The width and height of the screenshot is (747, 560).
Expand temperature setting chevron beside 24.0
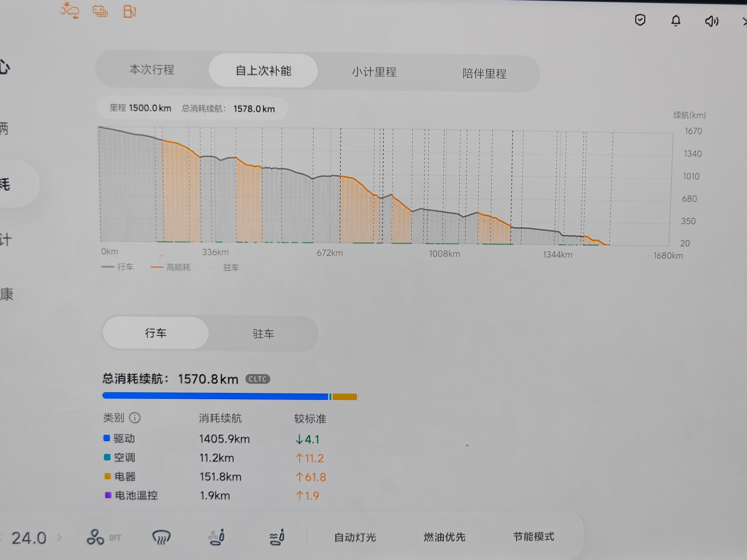click(59, 537)
